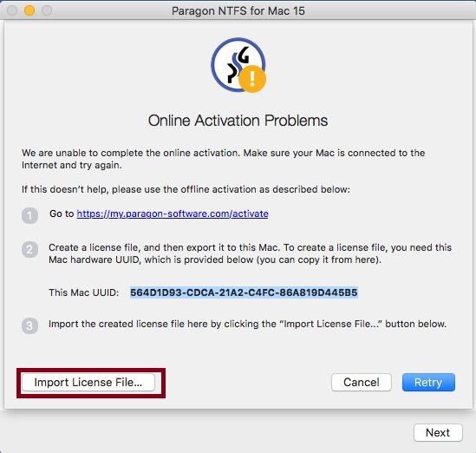Click the 'This Mac UUID:' label
The image size is (476, 453).
coord(84,292)
